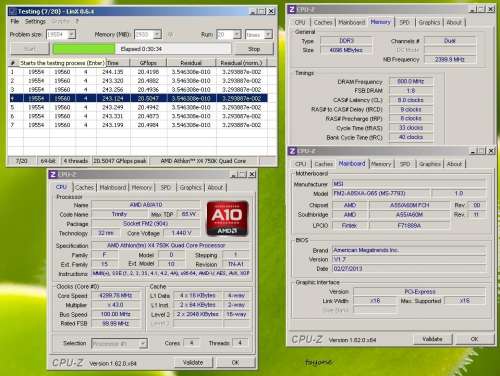
Task: Open SPD tab in the CPU window
Action: pyautogui.click(x=166, y=188)
